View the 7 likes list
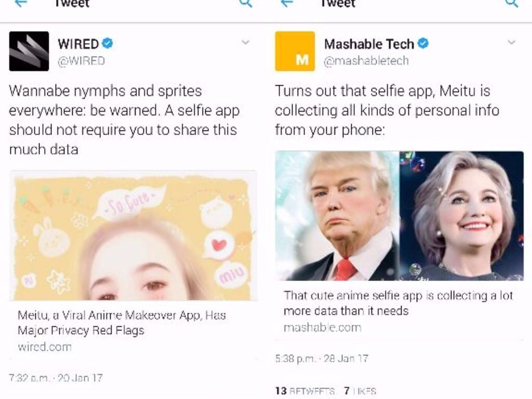 tap(360, 391)
